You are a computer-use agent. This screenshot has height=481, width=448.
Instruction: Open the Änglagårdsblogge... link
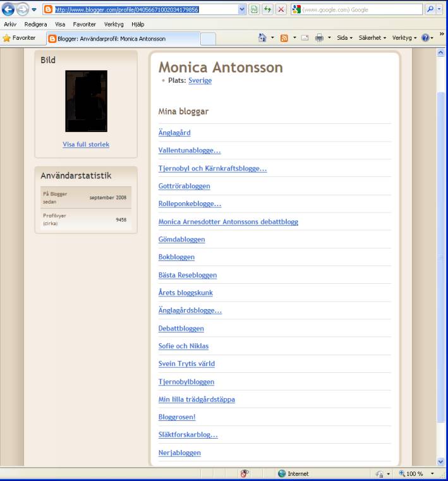[x=190, y=310]
